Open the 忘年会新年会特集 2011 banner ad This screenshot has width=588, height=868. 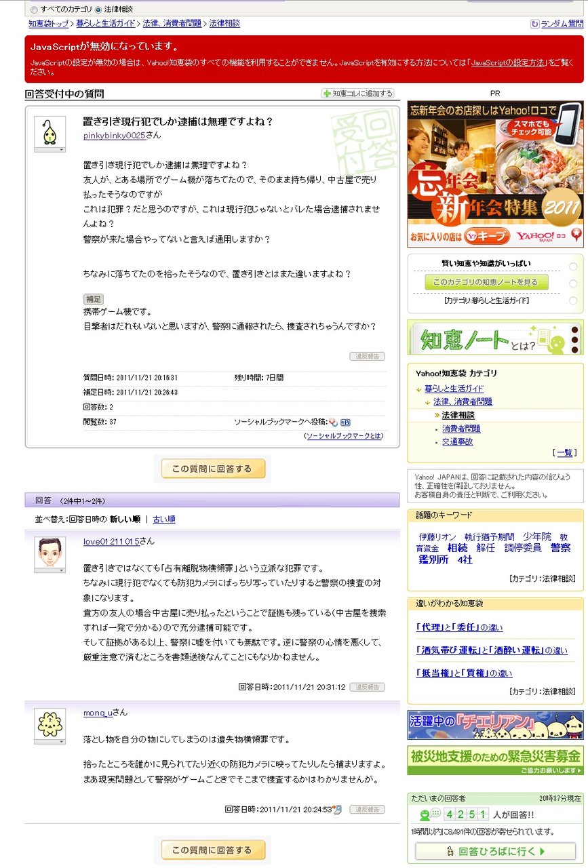click(495, 174)
